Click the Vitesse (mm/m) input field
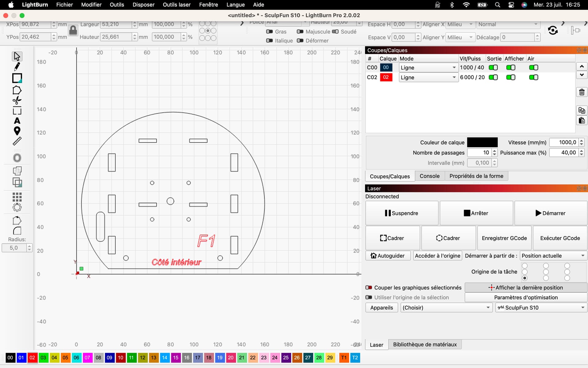 (564, 142)
